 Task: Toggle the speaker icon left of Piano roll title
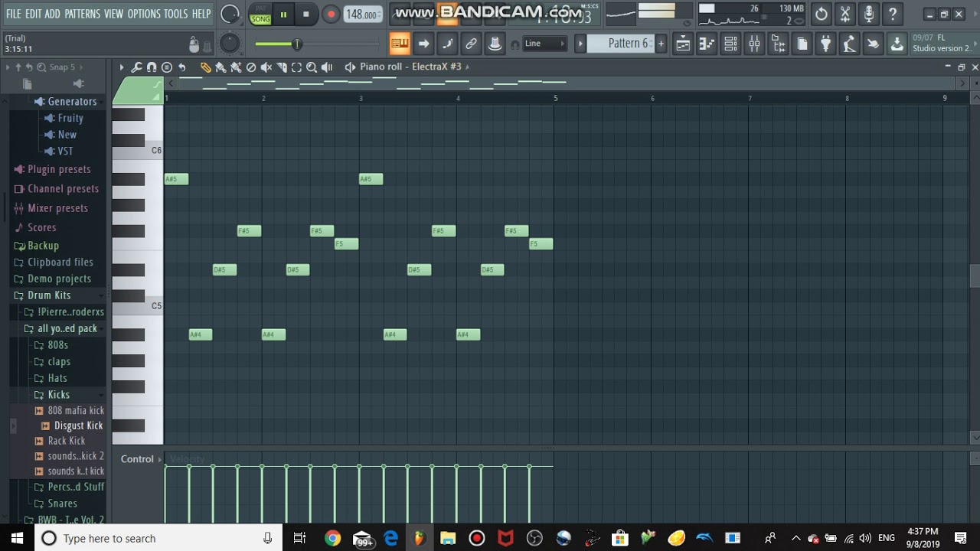point(350,67)
